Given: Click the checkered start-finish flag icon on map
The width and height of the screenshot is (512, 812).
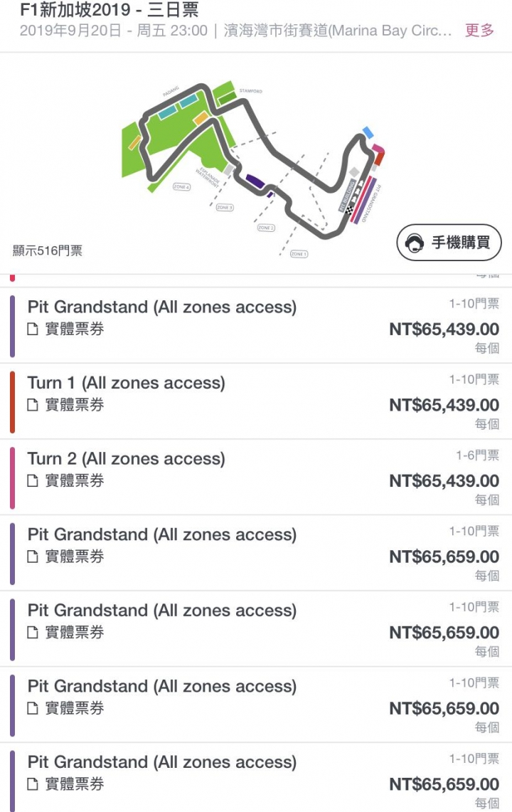Looking at the screenshot, I should coord(349,210).
